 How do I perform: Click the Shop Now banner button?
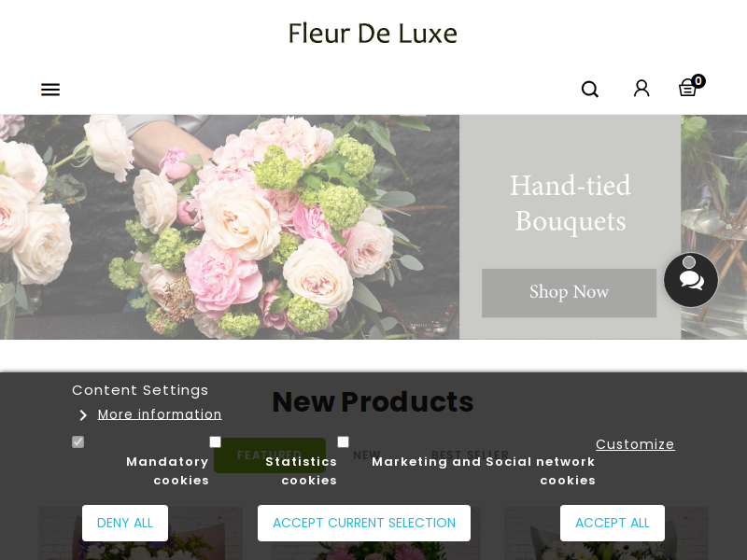[x=569, y=293]
